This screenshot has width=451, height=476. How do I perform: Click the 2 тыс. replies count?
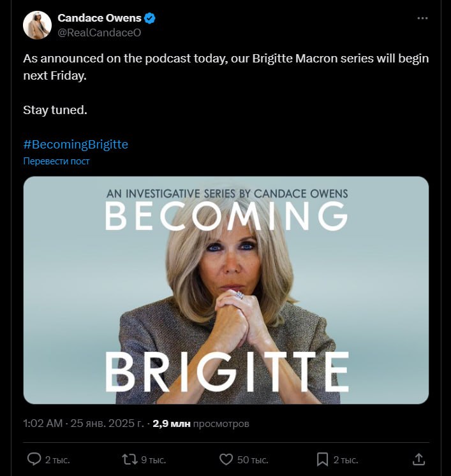pyautogui.click(x=58, y=459)
